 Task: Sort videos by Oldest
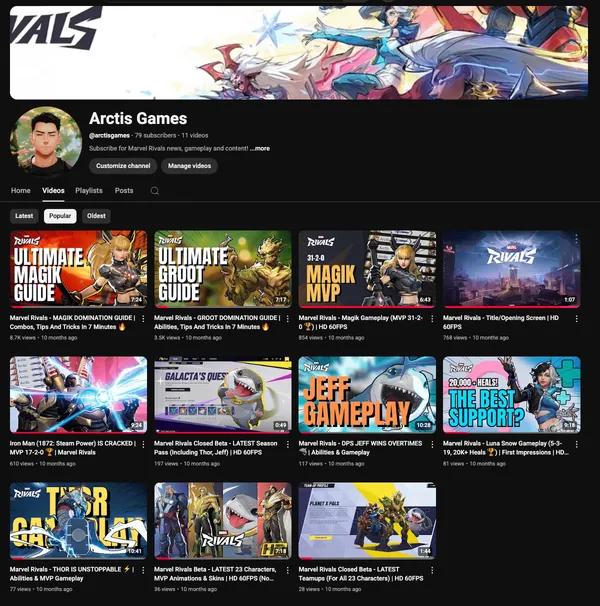click(96, 216)
